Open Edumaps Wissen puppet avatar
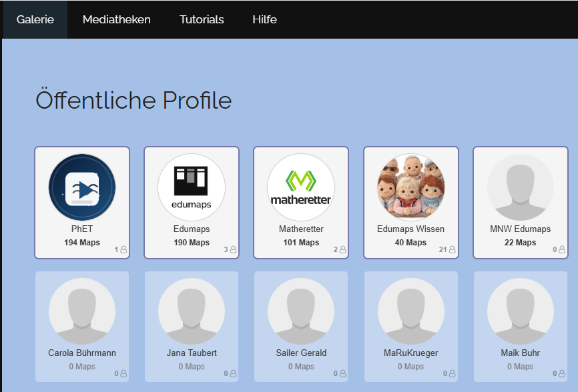 click(410, 187)
